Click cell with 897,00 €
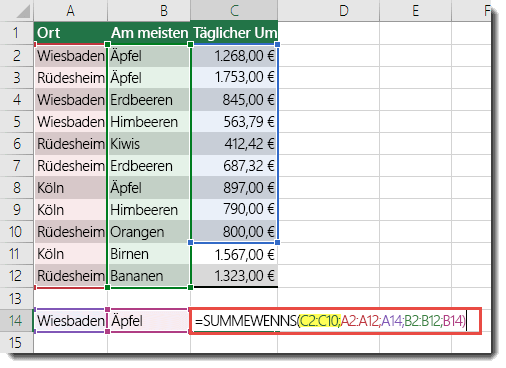The height and width of the screenshot is (368, 506). (234, 188)
